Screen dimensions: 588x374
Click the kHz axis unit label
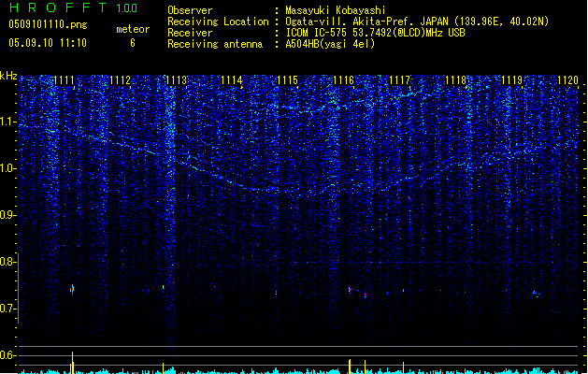[x=8, y=75]
